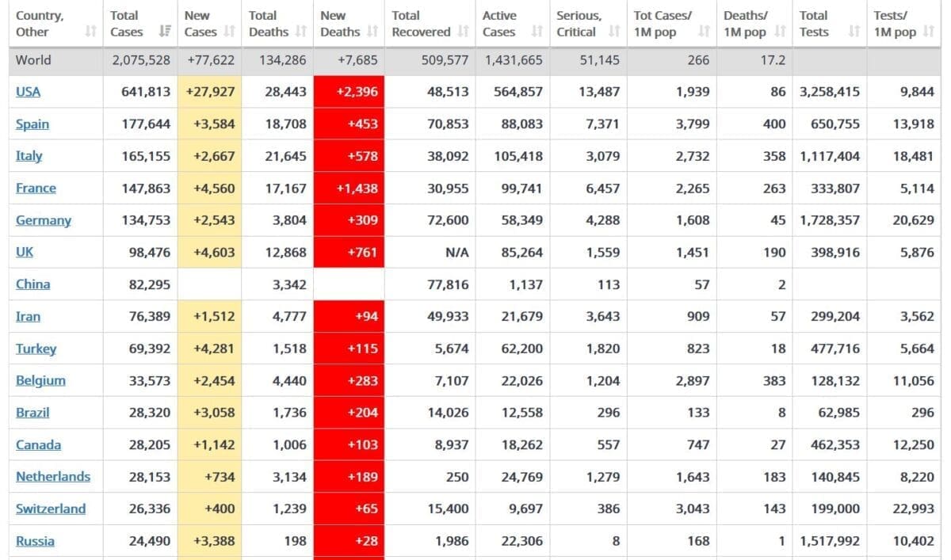Screen dimensions: 951x560
Task: Sort by Serious, Critical arrows icon
Action: point(614,32)
